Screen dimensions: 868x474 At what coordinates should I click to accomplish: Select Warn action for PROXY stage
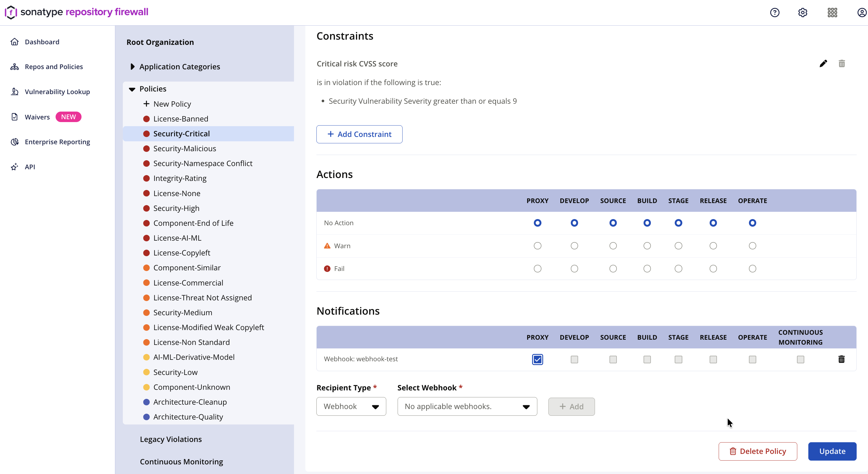click(x=537, y=246)
